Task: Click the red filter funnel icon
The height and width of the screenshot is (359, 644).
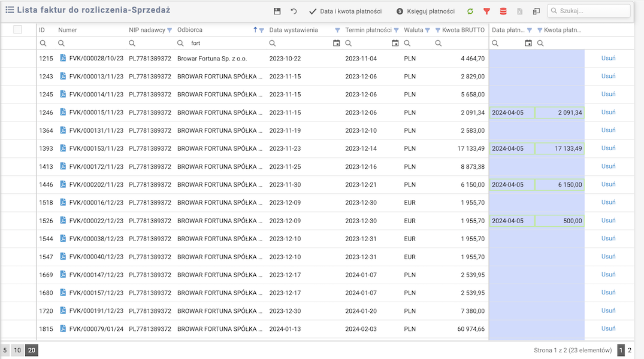Action: 486,11
